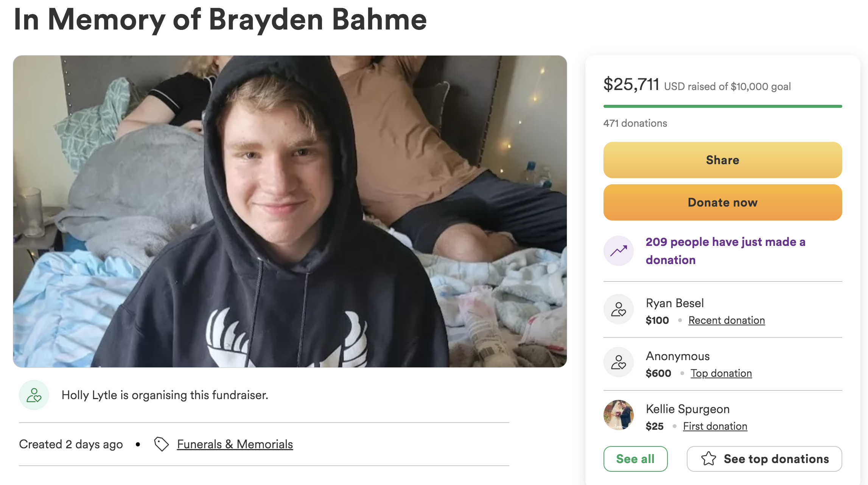Follow the First donation link
The image size is (868, 485).
(x=715, y=426)
